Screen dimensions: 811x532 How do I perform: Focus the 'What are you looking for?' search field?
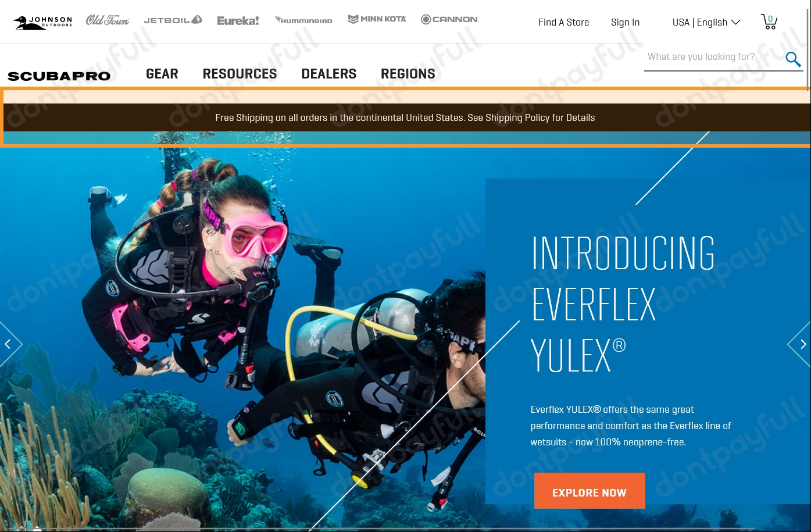pos(714,57)
